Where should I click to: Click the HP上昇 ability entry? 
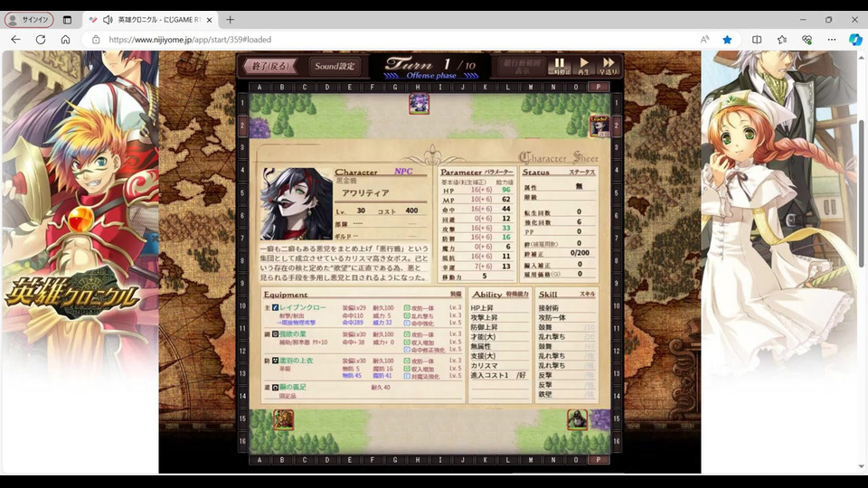tap(482, 308)
